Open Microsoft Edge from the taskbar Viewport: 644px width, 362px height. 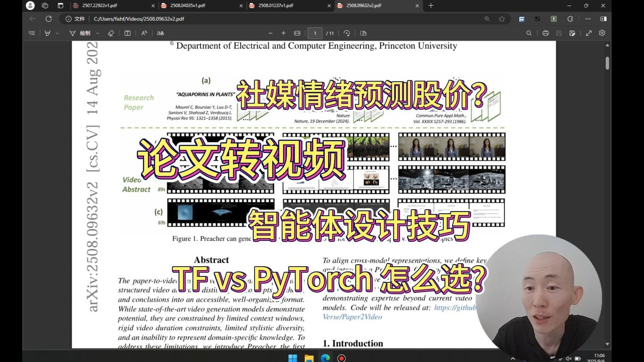[325, 358]
